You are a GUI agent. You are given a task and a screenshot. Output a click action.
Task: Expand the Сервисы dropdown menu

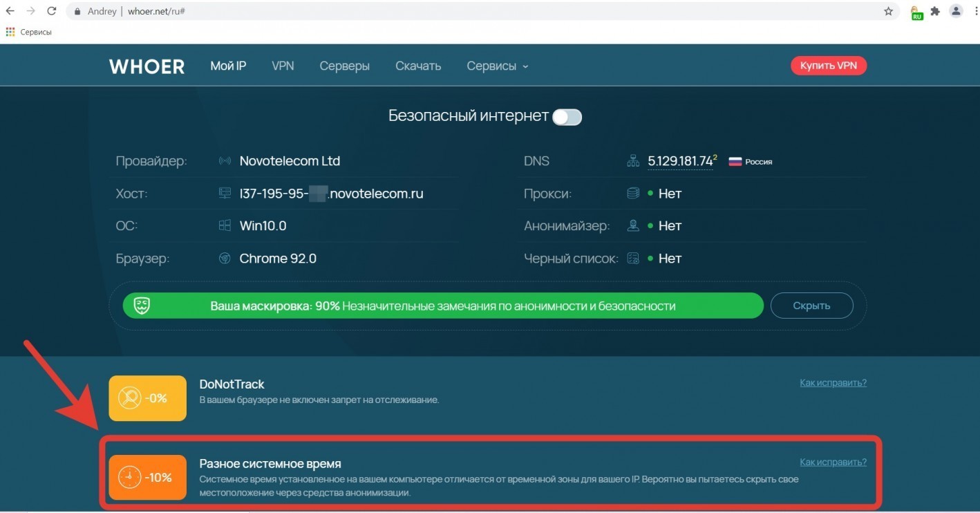pos(498,66)
